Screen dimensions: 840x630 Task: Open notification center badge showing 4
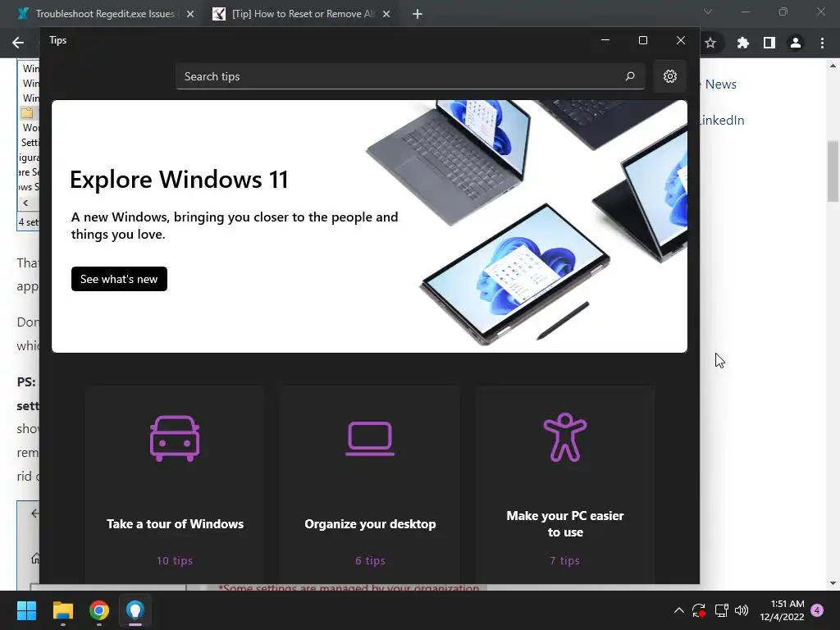pos(817,610)
